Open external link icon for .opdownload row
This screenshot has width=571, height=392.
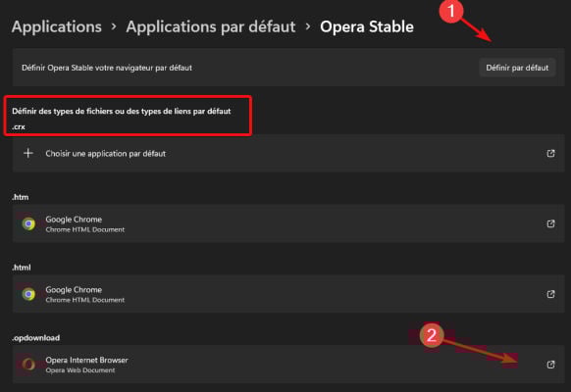click(x=550, y=365)
